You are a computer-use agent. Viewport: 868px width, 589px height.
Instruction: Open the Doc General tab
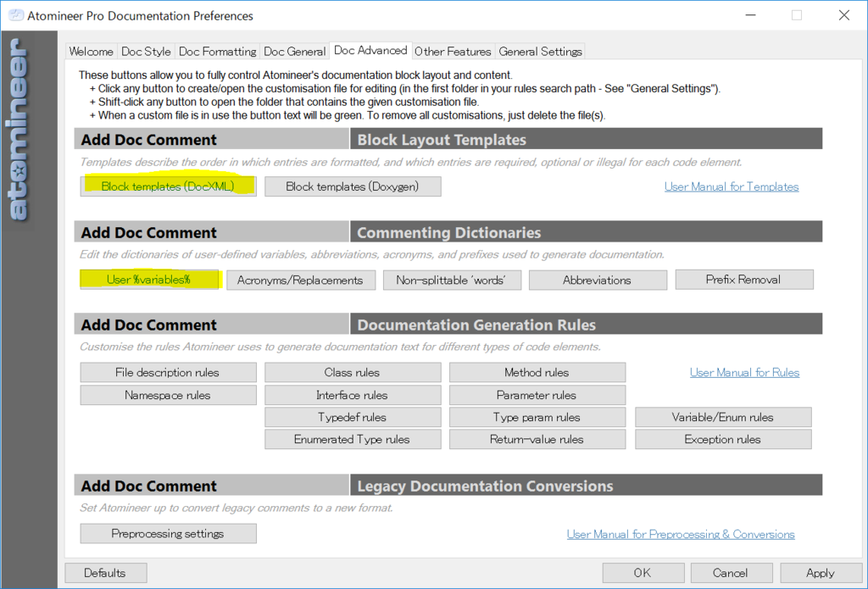(294, 52)
